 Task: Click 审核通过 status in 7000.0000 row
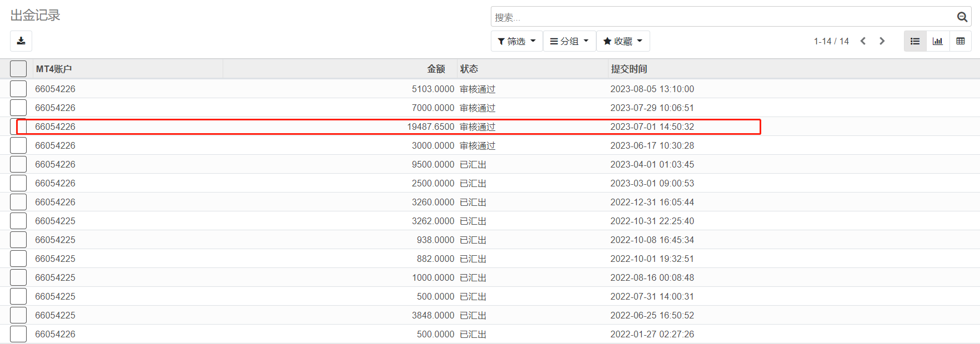pyautogui.click(x=478, y=108)
